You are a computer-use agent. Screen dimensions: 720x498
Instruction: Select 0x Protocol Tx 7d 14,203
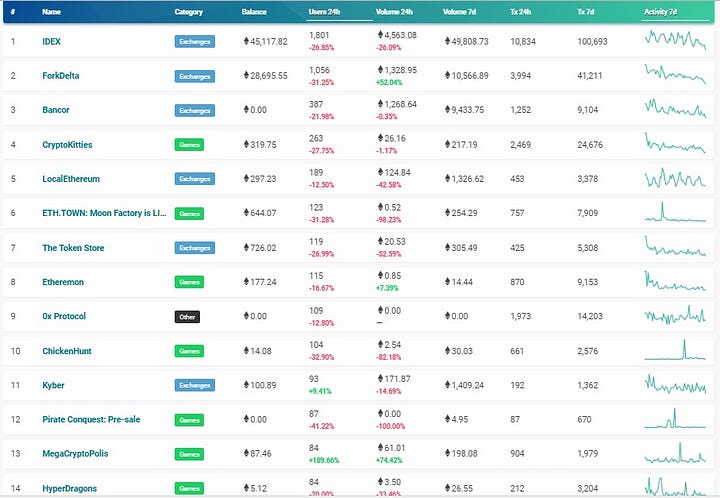pos(590,316)
